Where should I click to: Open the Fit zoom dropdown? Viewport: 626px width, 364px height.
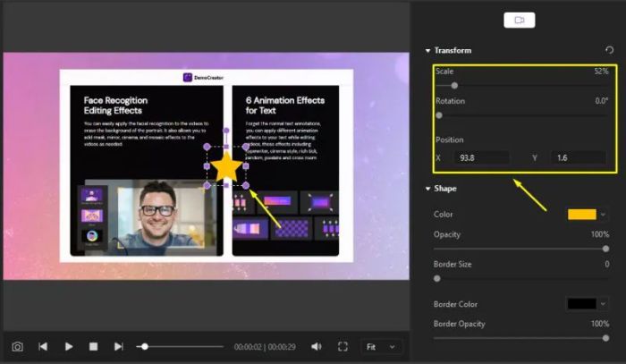(380, 347)
